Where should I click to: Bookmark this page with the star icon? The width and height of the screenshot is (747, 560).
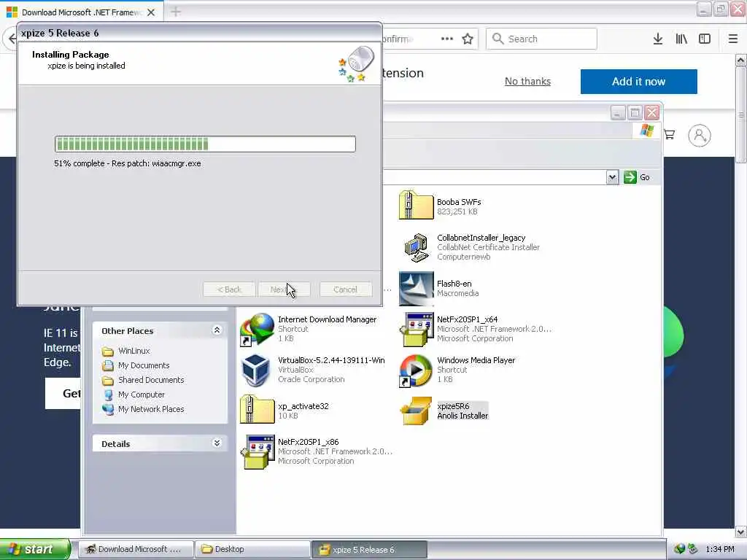click(x=468, y=39)
